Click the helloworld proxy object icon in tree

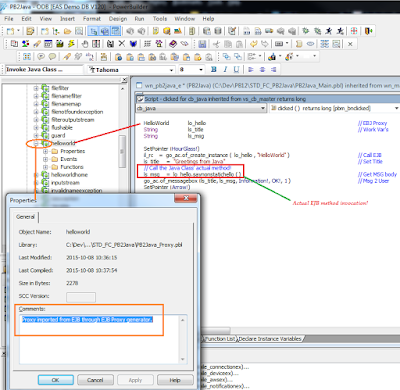45,143
